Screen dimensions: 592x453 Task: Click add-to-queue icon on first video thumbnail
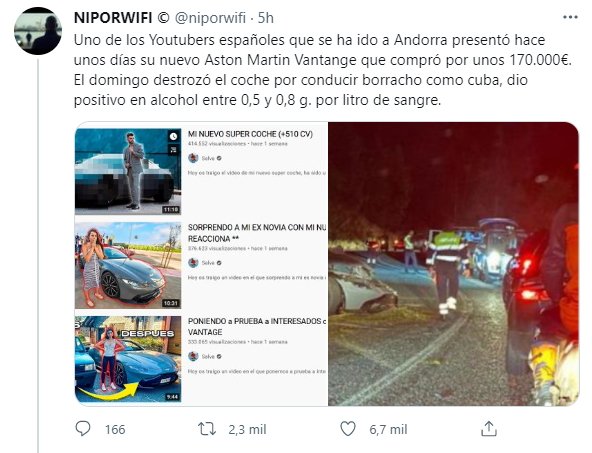click(x=173, y=150)
